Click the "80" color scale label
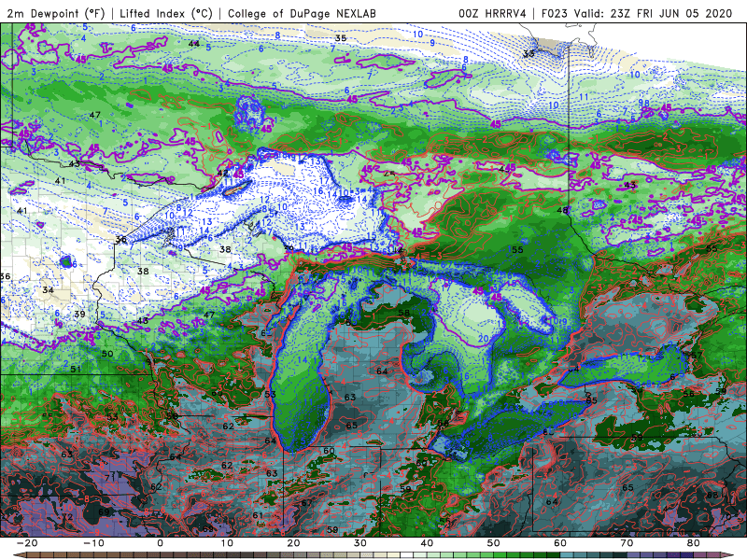This screenshot has height=560, width=747. click(x=694, y=543)
